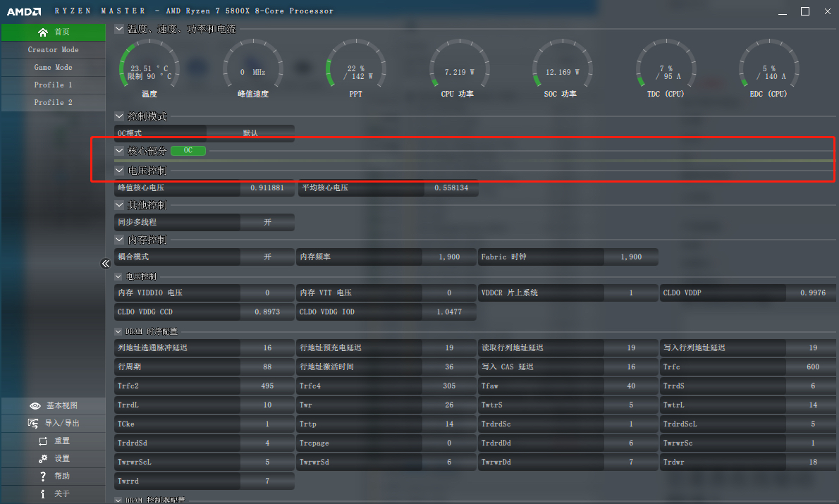
Task: Click the TDC (CPU) gauge
Action: (666, 63)
